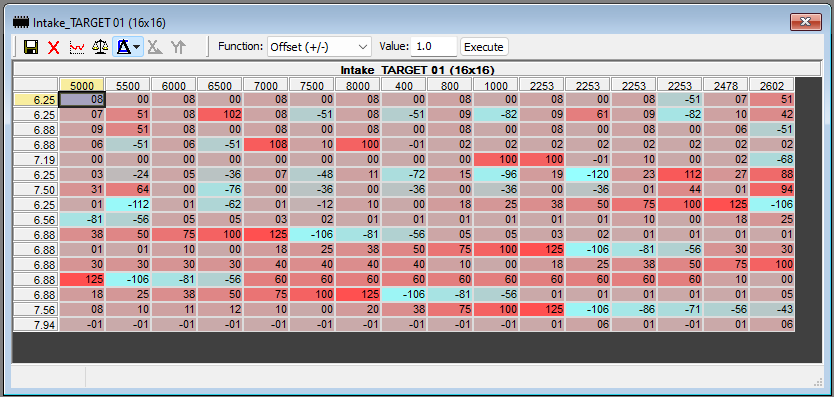Select the cell with value 112
Image resolution: width=834 pixels, height=397 pixels.
[680, 174]
